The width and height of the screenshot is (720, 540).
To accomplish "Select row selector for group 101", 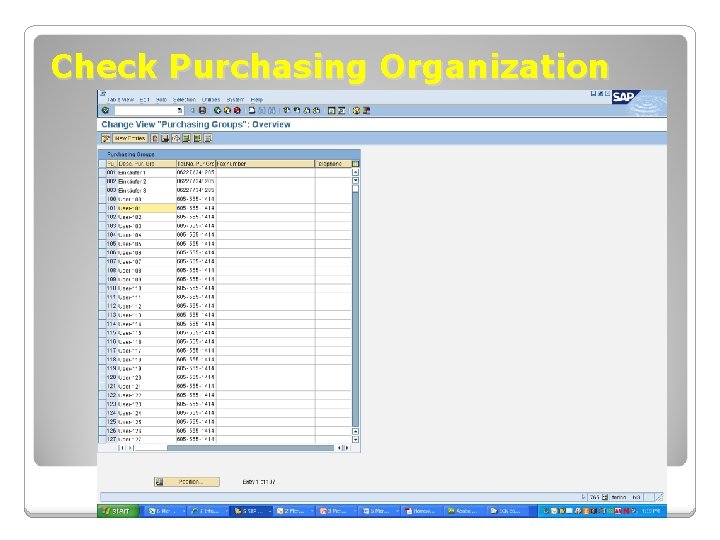I will pos(102,208).
